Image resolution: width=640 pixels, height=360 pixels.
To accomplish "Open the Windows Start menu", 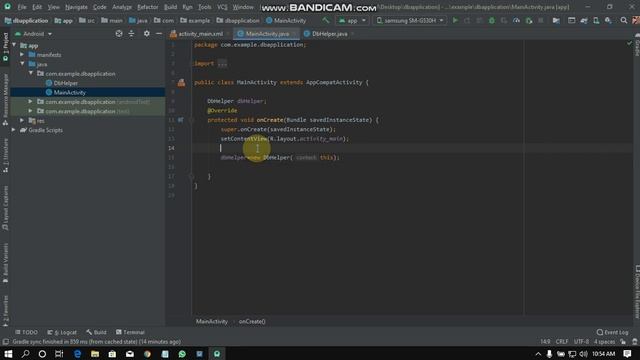I will (8, 353).
